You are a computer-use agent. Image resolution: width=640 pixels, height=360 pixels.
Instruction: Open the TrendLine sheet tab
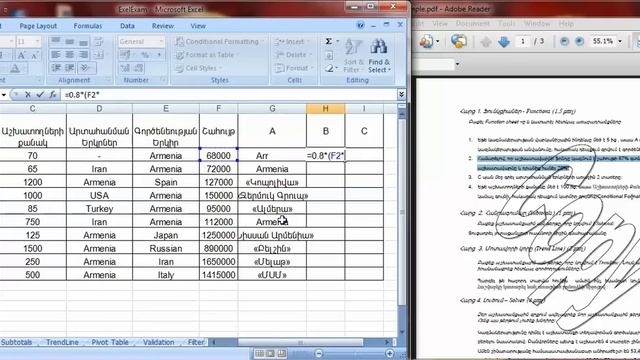coord(62,342)
